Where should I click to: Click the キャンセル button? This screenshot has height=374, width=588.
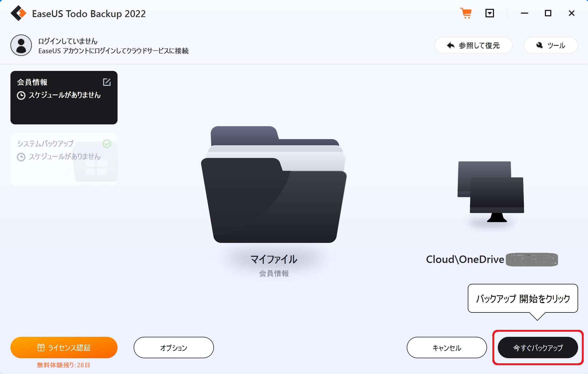(x=447, y=348)
